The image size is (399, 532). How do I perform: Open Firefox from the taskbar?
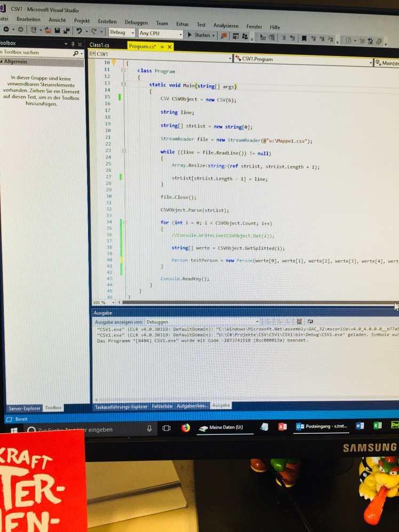coord(186,427)
